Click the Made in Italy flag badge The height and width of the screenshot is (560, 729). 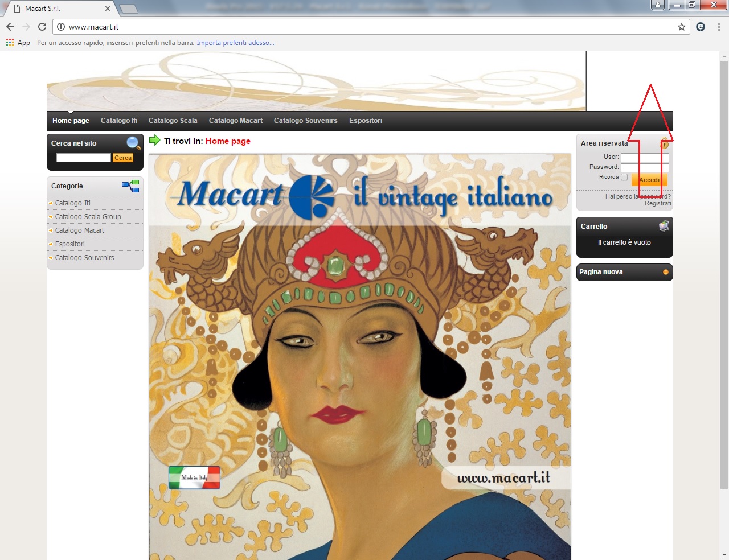coord(194,477)
